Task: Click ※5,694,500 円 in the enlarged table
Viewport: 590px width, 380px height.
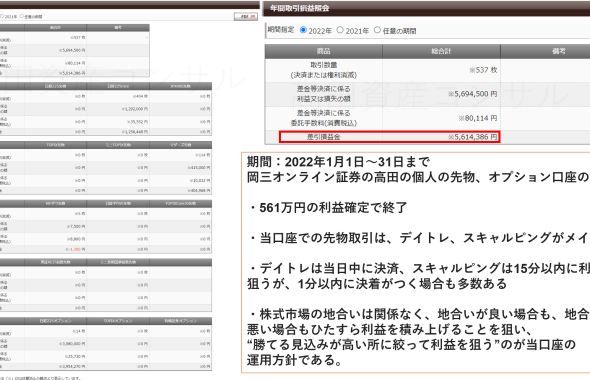Action: pyautogui.click(x=473, y=94)
